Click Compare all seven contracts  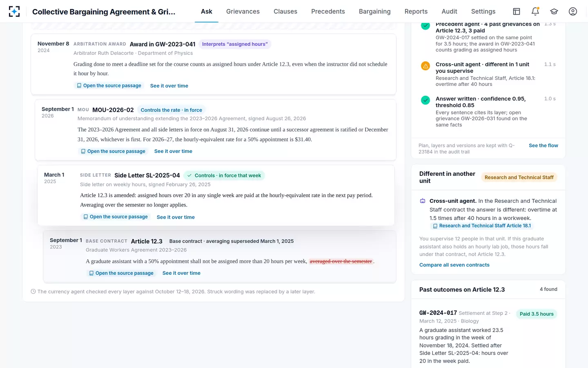point(454,265)
